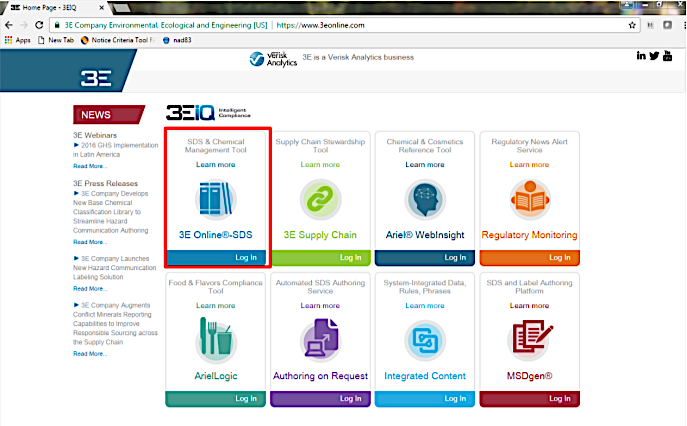
Task: Click the NEWS red banner
Action: coord(109,114)
